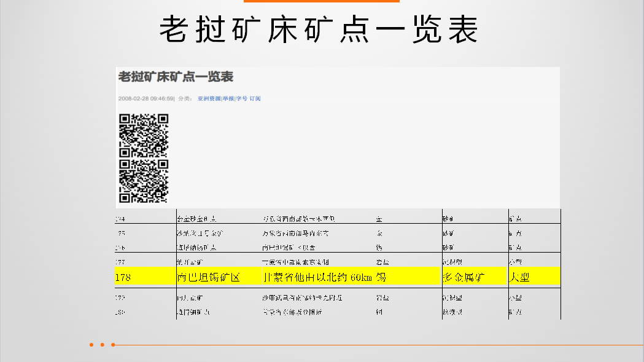The image size is (644, 362).
Task: Click the orange dots at slide bottom
Action: pyautogui.click(x=102, y=345)
